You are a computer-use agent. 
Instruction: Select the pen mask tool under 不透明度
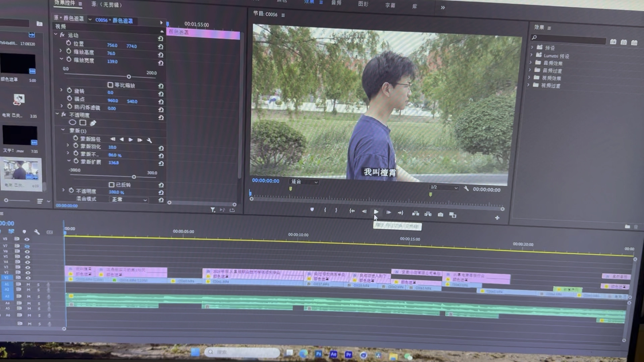click(93, 123)
